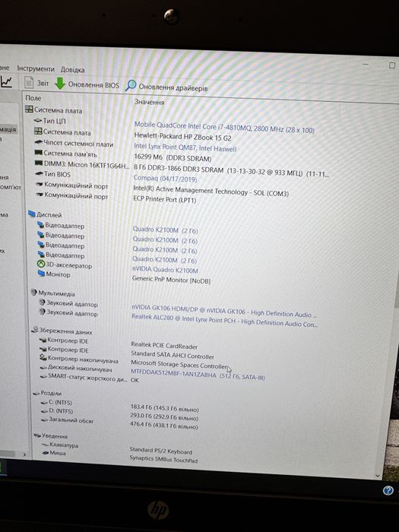Open the MTFDDAK512MBF disk drive link

(198, 374)
